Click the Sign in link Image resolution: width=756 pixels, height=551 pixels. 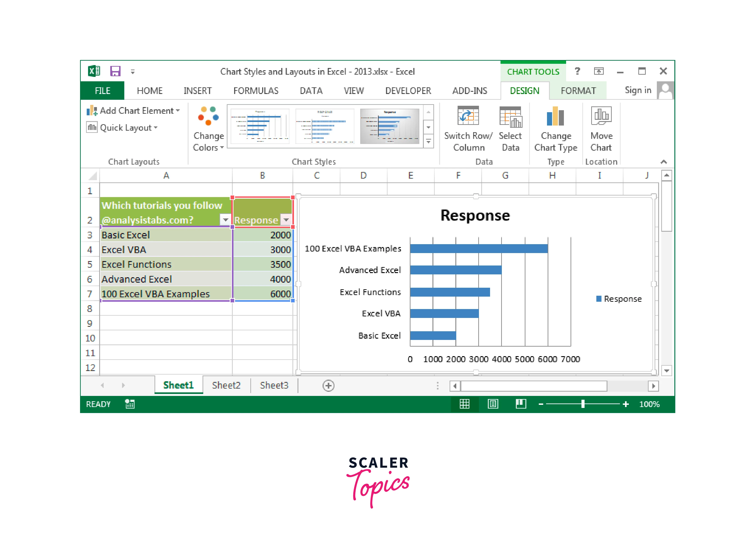pyautogui.click(x=637, y=90)
